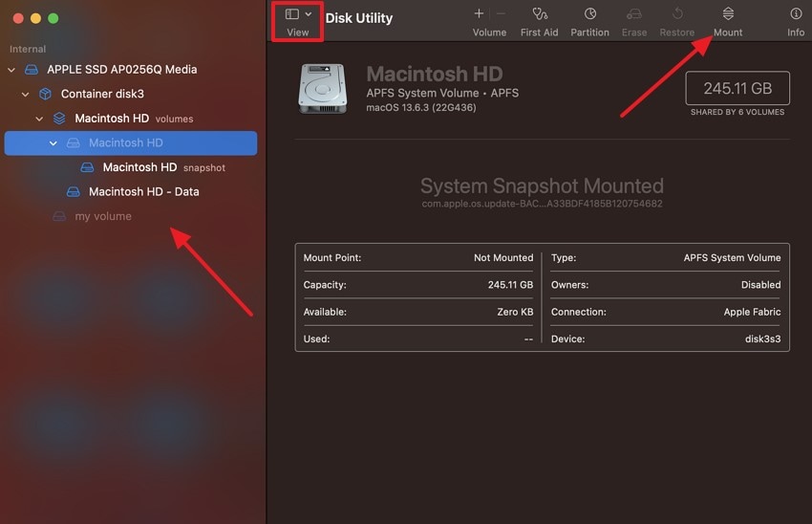
Task: Add a volume with the plus icon
Action: [479, 13]
